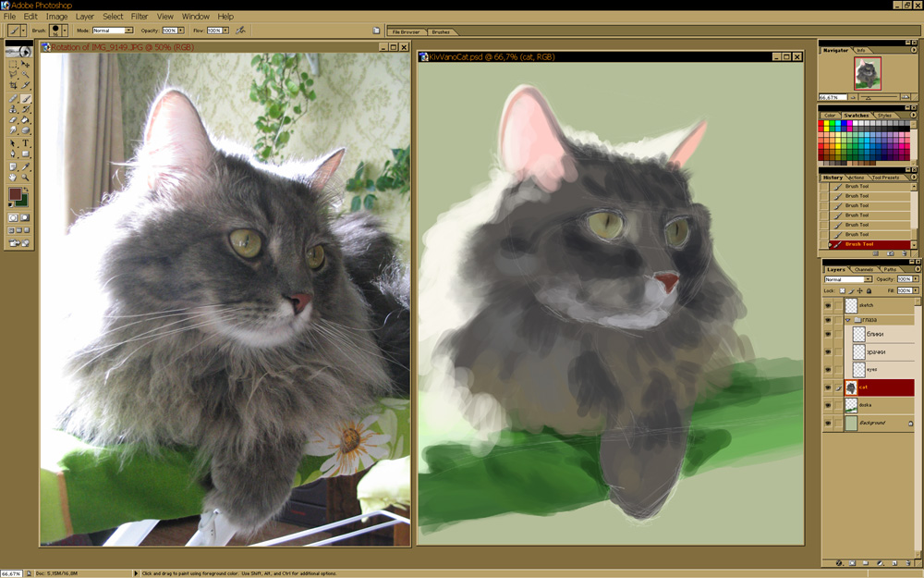
Task: Click the Navigator thumbnail preview
Action: coord(868,73)
